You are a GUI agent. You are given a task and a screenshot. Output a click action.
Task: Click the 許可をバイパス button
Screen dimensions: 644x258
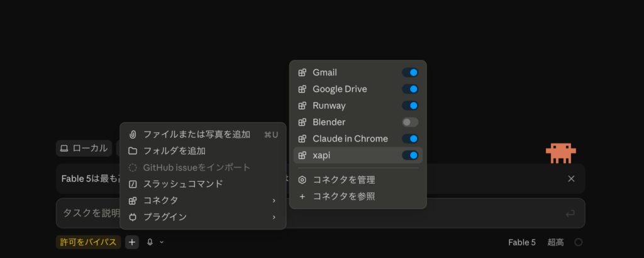(x=88, y=242)
